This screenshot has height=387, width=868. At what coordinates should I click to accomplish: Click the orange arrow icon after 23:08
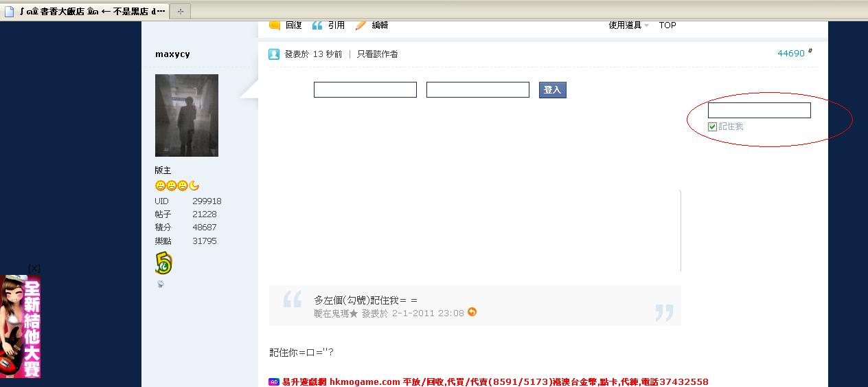(472, 312)
